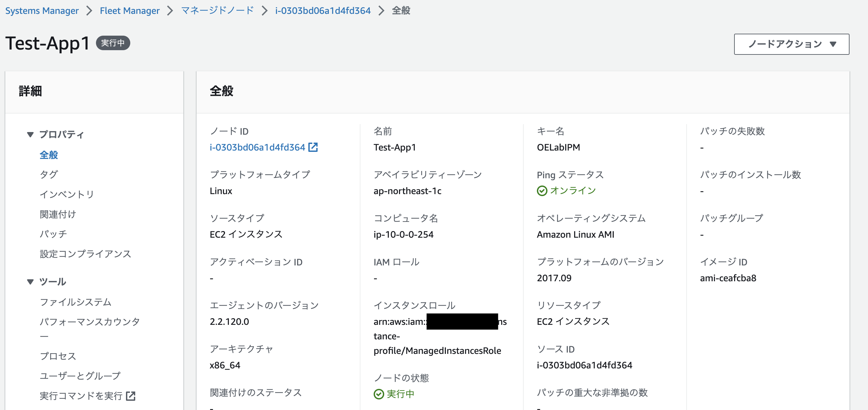Open パフォーマンスカウンター tool

[89, 322]
